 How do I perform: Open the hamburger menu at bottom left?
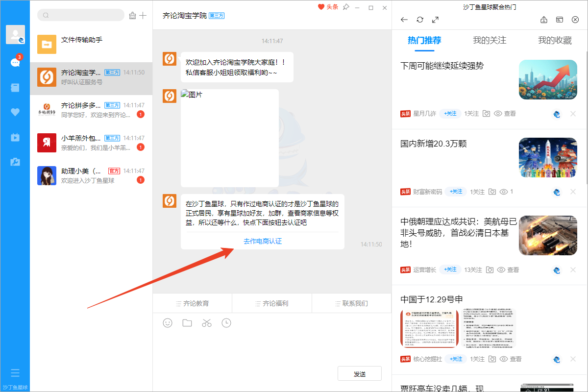[15, 373]
